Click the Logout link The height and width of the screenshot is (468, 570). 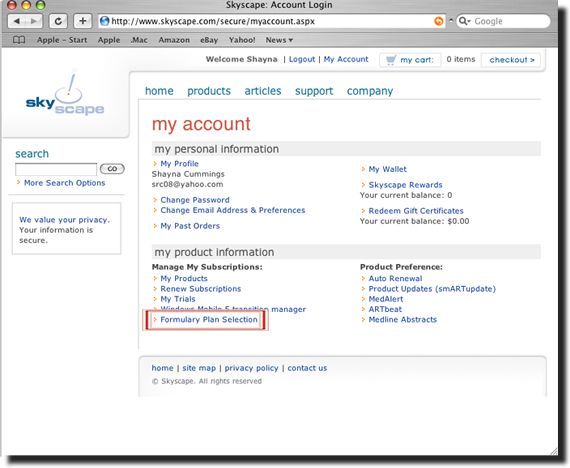(x=302, y=59)
